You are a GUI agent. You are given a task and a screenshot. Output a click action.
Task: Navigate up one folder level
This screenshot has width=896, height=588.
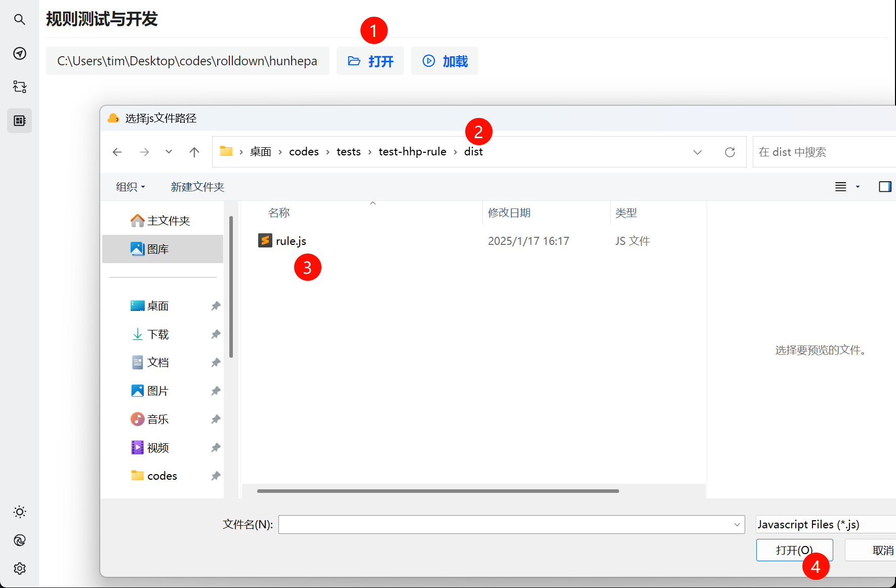[x=194, y=152]
